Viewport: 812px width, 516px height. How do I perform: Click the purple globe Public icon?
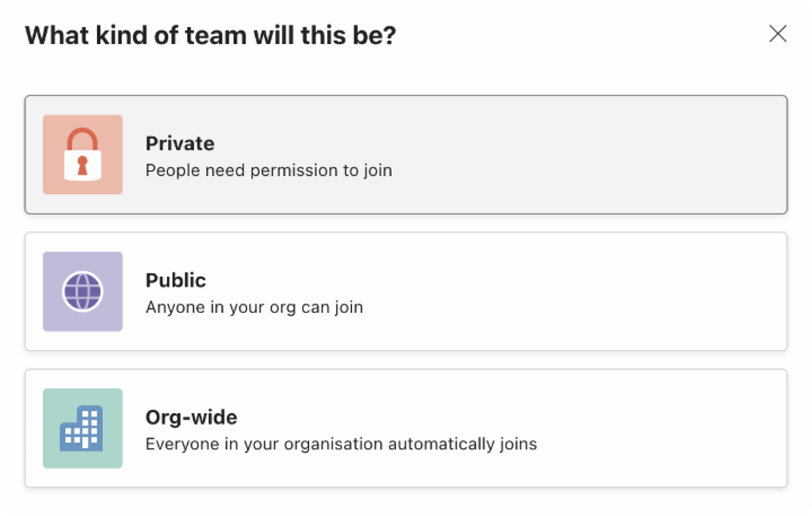[x=82, y=291]
